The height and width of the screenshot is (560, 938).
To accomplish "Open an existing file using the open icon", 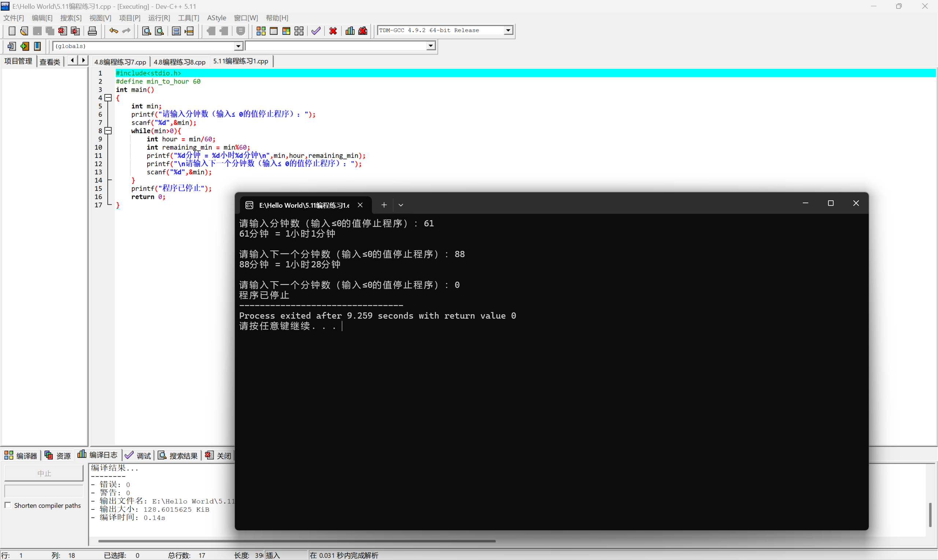I will coord(24,31).
